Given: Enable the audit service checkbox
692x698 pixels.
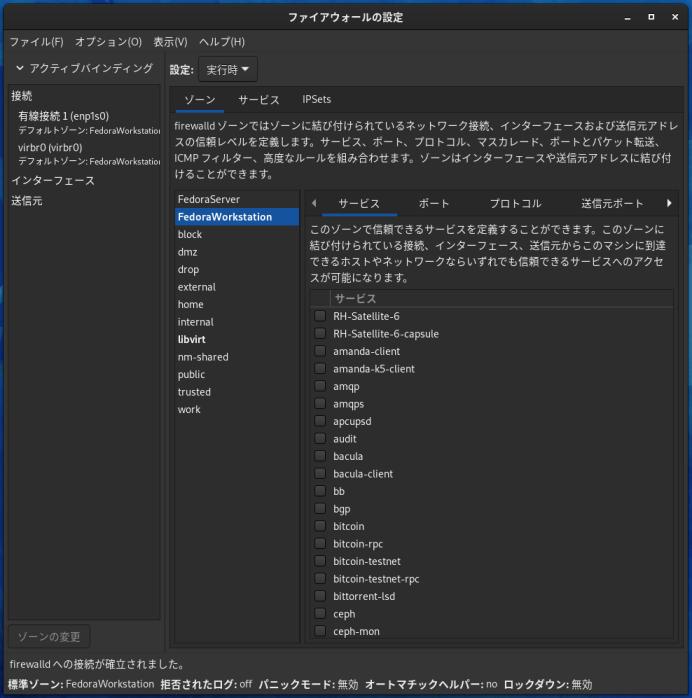Looking at the screenshot, I should point(320,438).
